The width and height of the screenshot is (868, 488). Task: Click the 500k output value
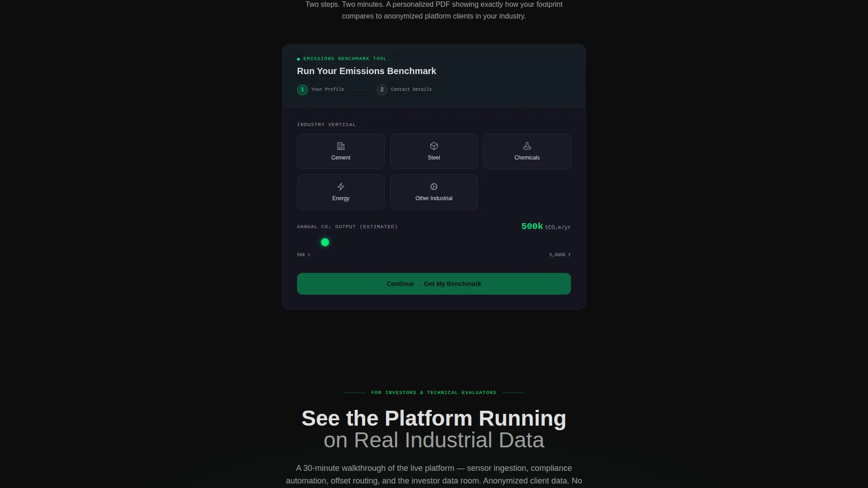(x=532, y=226)
